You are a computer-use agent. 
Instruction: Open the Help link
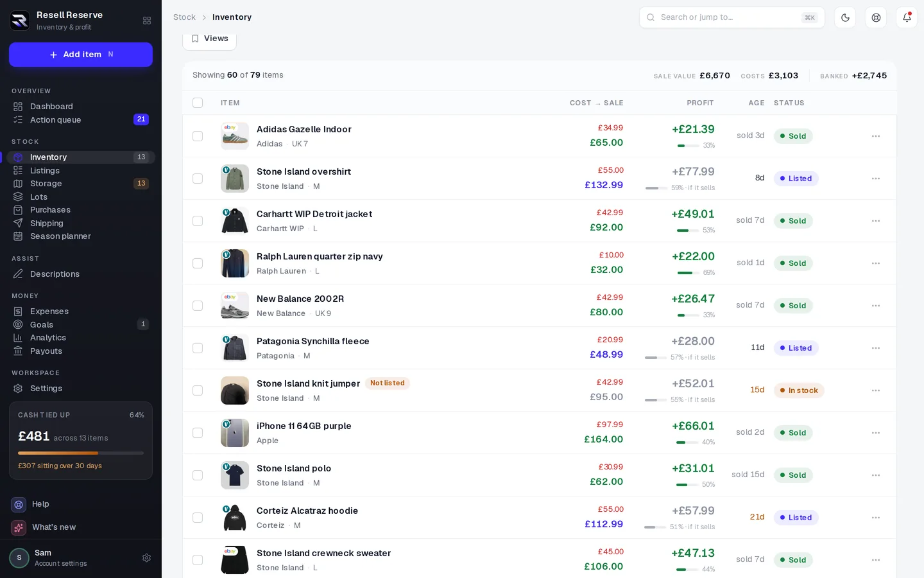[81, 504]
